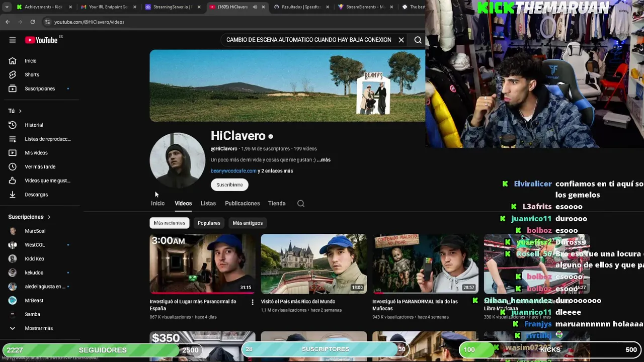Go to the YouTube logo home

coord(41,40)
